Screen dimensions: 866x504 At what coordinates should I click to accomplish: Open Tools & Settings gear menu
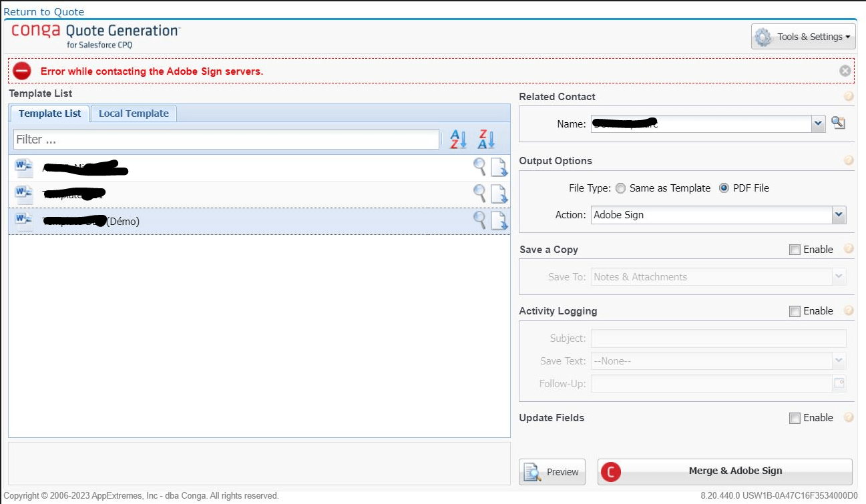click(x=803, y=37)
